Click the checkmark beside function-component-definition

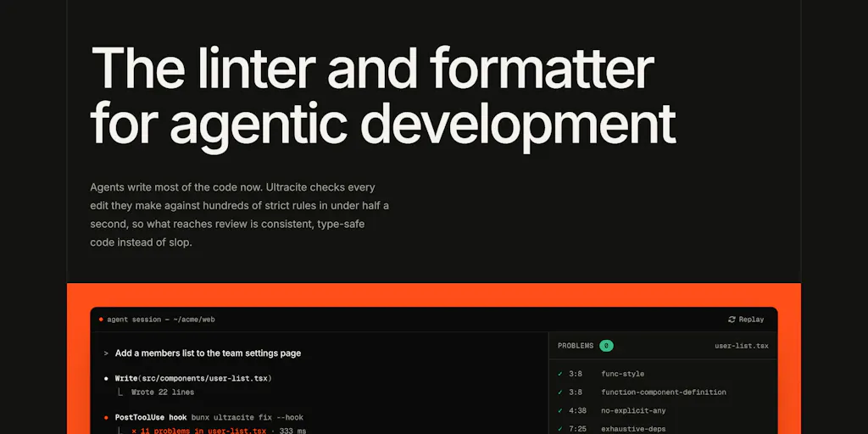[x=560, y=392]
